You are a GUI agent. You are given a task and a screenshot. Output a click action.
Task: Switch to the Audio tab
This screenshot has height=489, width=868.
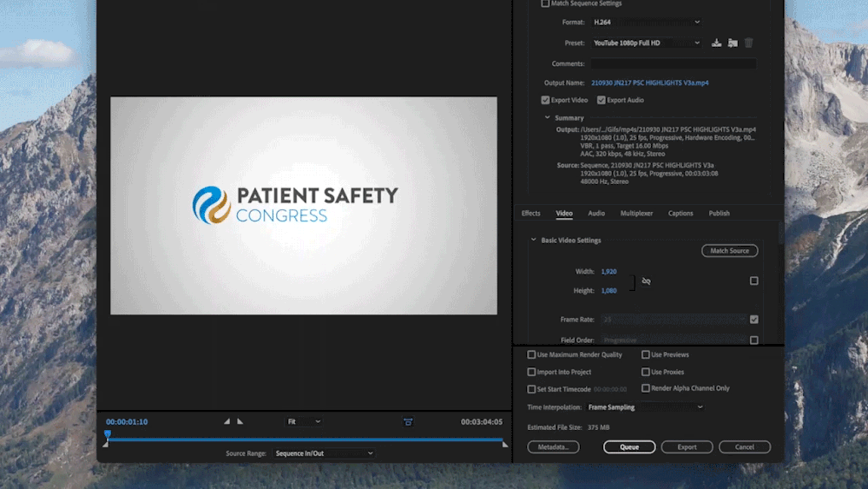coord(596,213)
